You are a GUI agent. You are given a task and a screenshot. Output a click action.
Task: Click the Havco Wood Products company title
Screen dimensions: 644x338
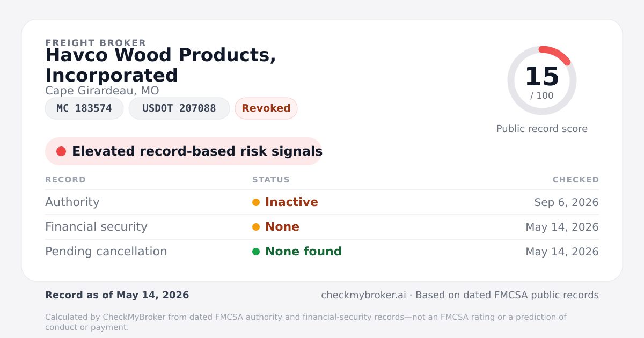[160, 65]
